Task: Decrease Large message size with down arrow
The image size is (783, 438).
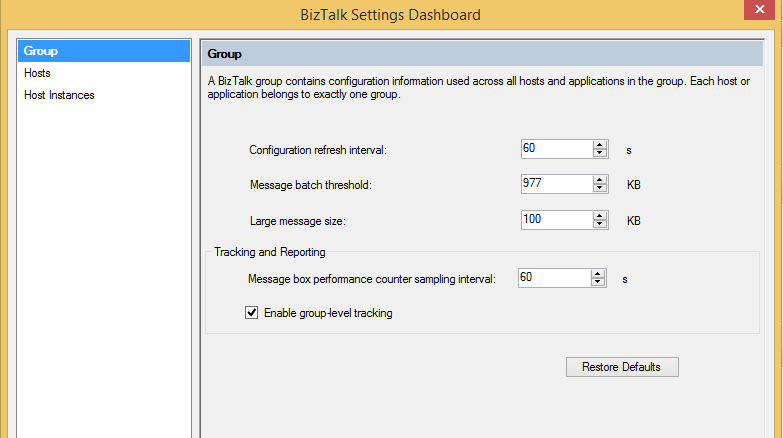Action: 600,224
